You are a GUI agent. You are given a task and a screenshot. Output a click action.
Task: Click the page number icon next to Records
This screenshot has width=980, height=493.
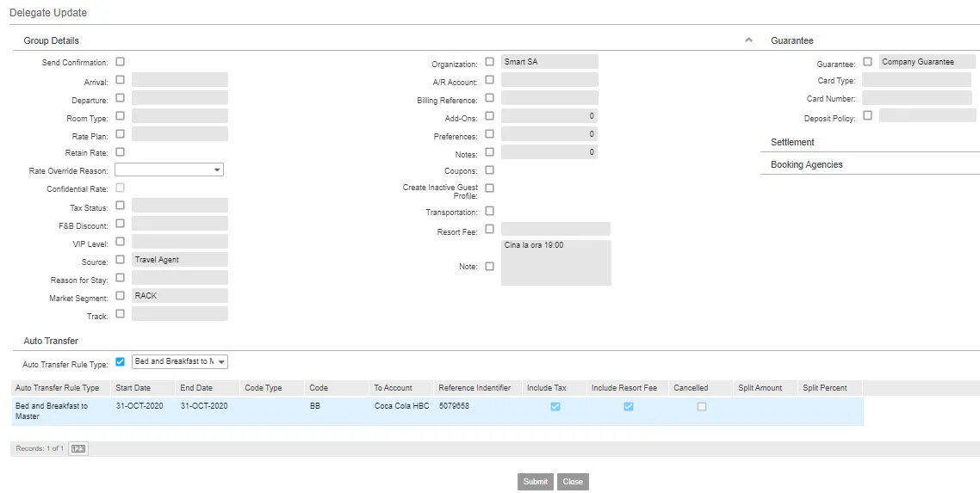point(78,449)
